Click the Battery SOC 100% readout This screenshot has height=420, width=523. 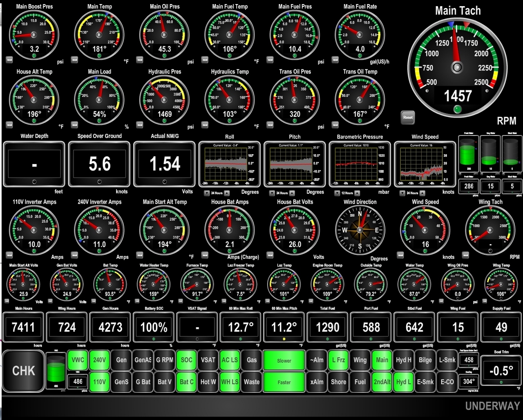coord(154,327)
